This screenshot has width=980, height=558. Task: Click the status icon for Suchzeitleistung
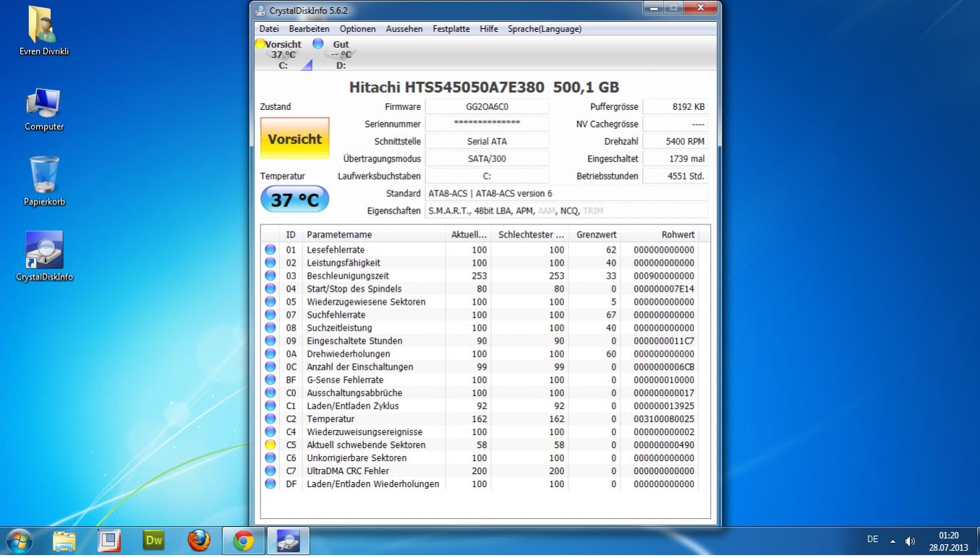[270, 328]
